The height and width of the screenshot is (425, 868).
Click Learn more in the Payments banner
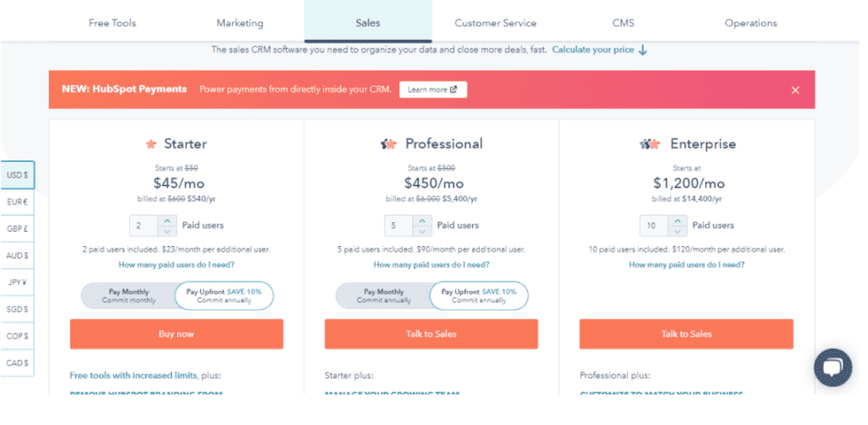click(433, 90)
